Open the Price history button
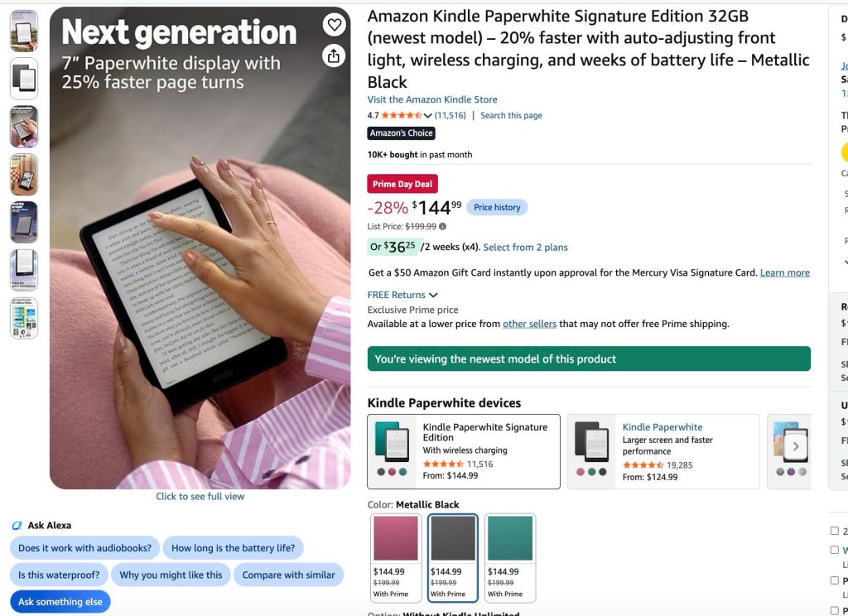848x616 pixels. pyautogui.click(x=497, y=207)
